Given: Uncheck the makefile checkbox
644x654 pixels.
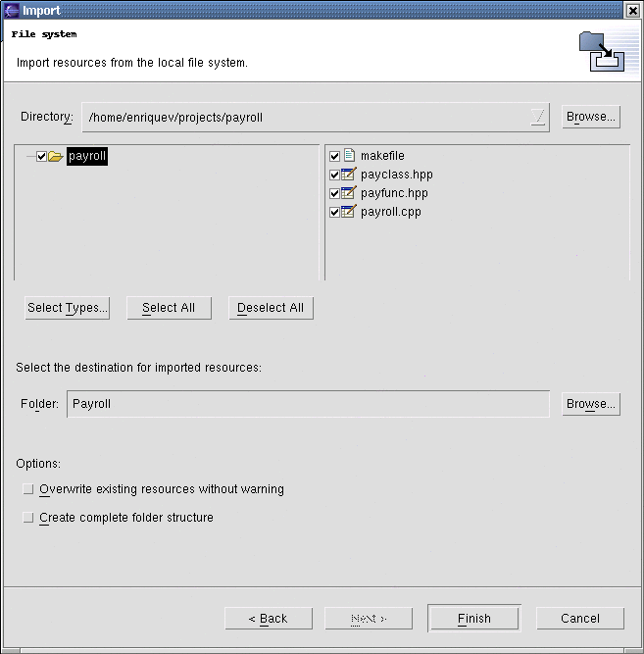Looking at the screenshot, I should (x=335, y=157).
